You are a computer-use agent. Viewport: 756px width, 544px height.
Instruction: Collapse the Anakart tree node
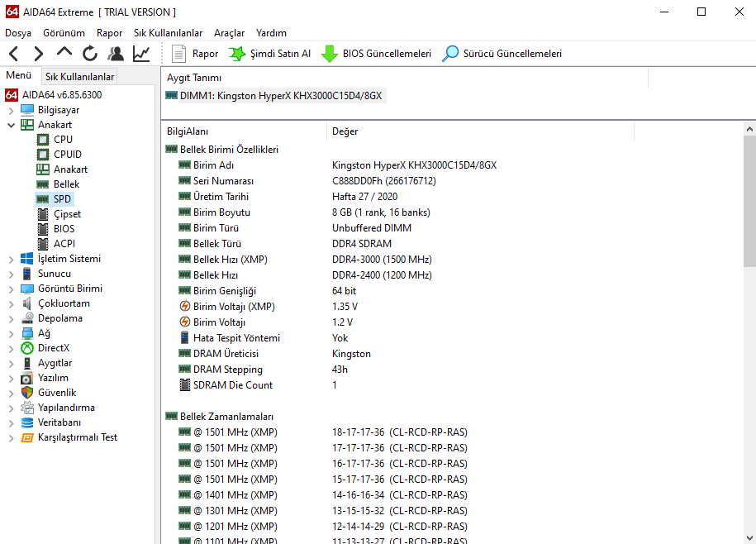[11, 125]
